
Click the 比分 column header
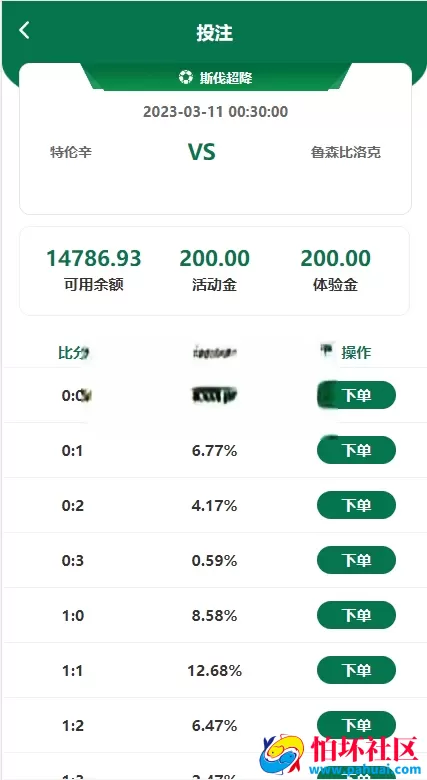pos(73,353)
